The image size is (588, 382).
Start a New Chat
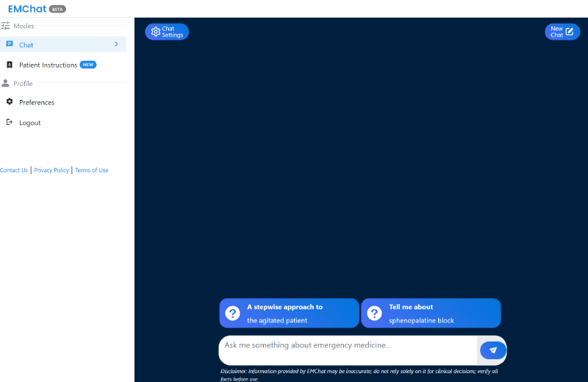[x=562, y=32]
